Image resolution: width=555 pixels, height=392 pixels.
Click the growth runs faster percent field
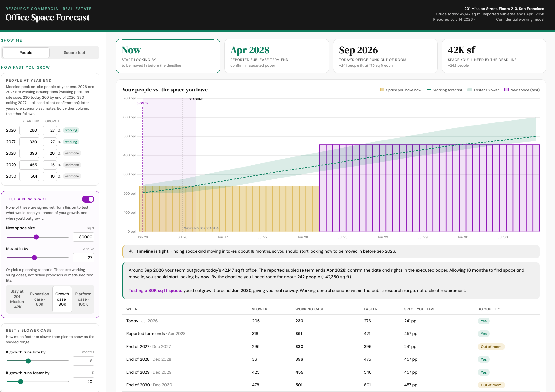tap(84, 382)
